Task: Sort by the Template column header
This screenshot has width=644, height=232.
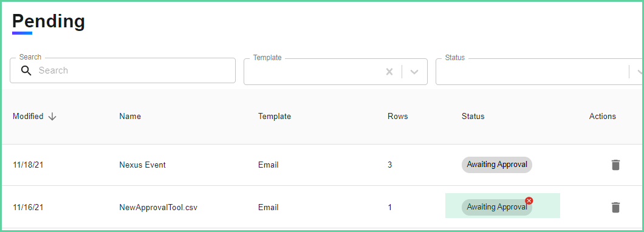Action: 275,117
